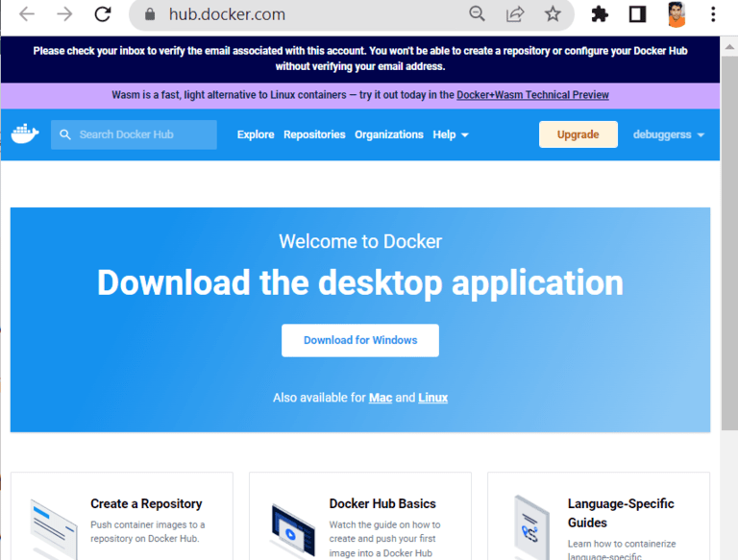Click the Create a Repository illustration

click(53, 529)
